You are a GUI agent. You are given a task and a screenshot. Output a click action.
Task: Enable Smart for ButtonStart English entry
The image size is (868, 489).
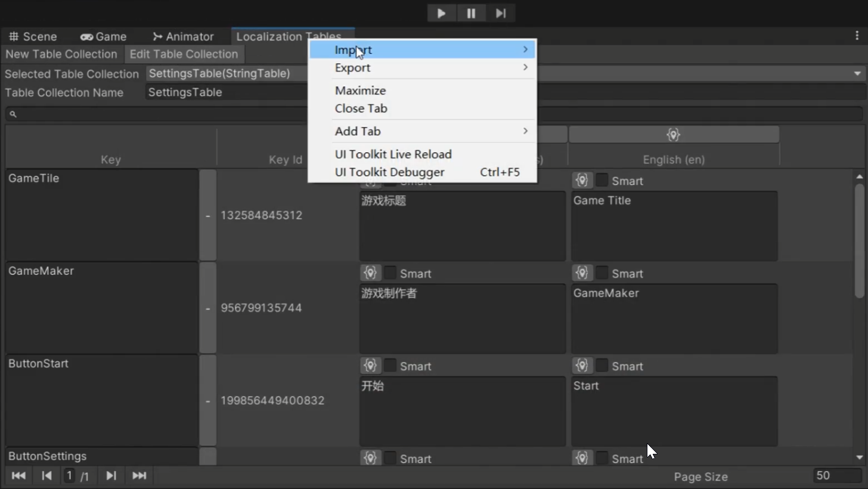(x=602, y=365)
